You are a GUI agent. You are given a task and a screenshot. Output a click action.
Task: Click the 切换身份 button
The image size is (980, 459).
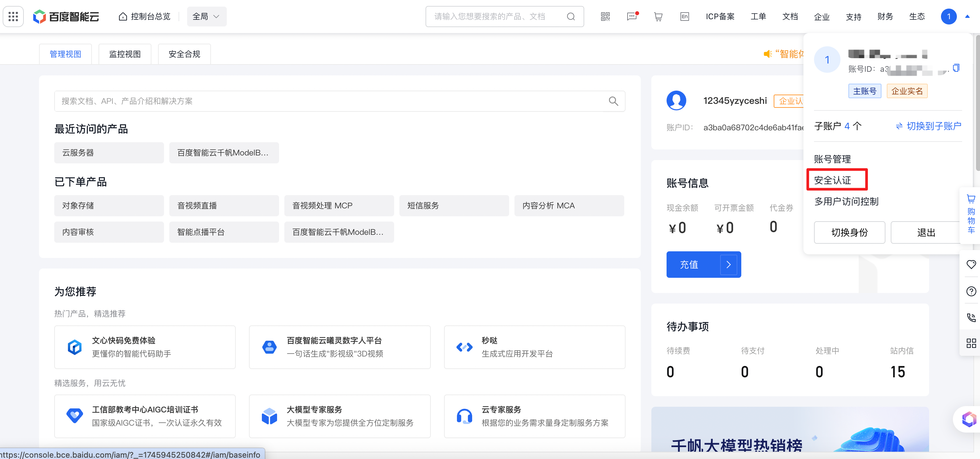coord(849,232)
